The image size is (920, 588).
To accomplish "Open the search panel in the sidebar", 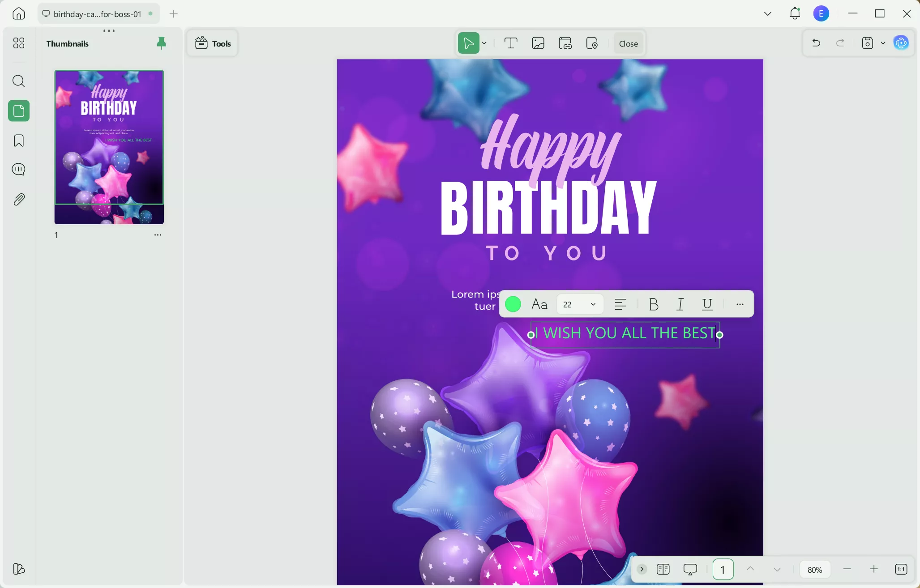I will [18, 81].
